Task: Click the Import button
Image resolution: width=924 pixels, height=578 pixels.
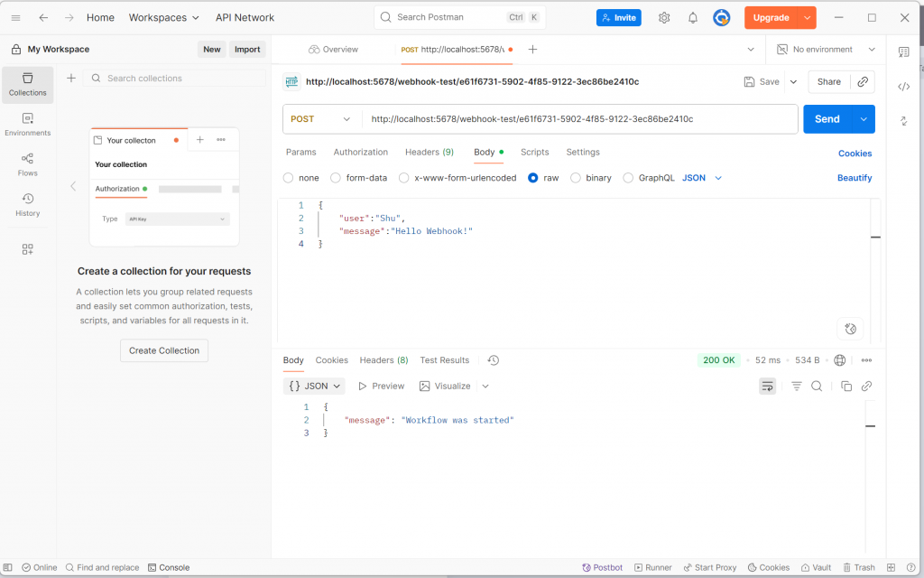Action: 247,50
